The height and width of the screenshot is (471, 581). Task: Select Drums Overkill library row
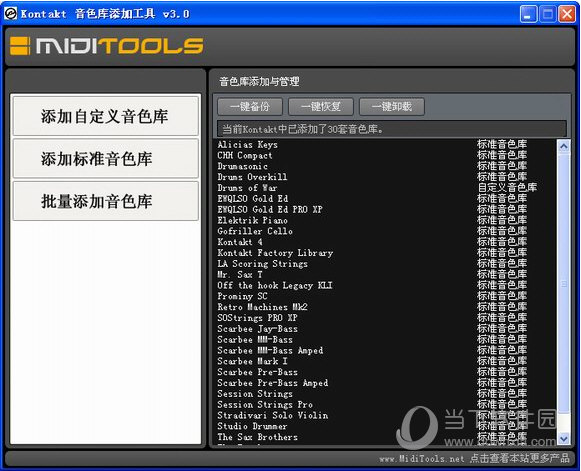click(x=385, y=177)
